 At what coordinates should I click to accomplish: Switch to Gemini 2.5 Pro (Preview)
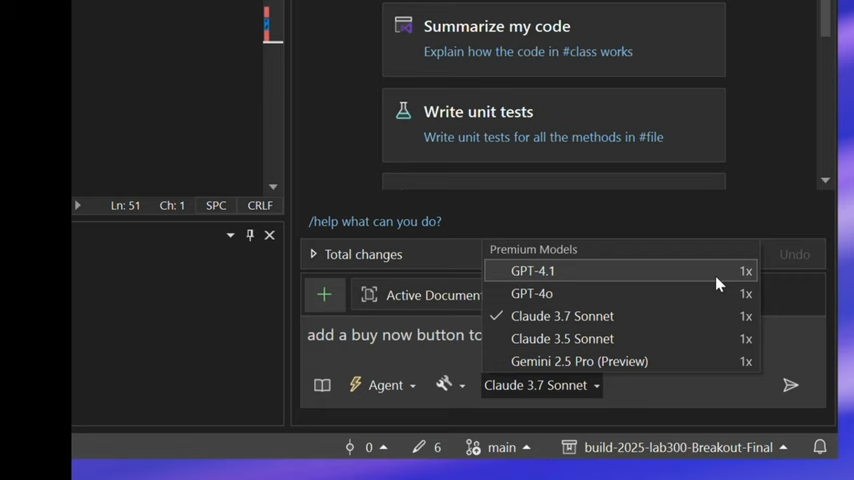(x=620, y=361)
